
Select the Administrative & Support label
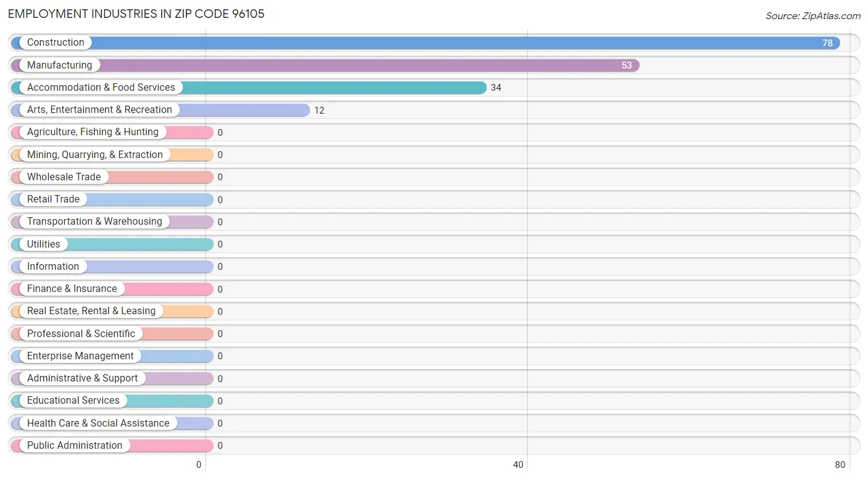(83, 378)
